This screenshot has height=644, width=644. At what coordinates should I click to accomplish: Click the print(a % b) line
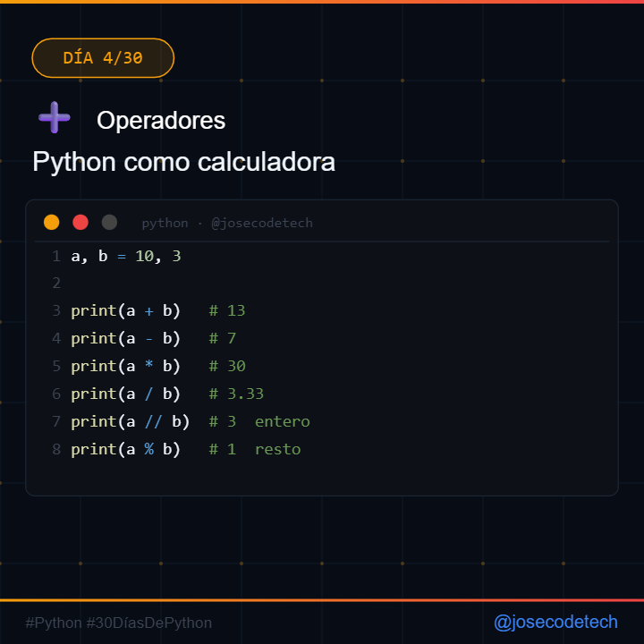coord(186,450)
